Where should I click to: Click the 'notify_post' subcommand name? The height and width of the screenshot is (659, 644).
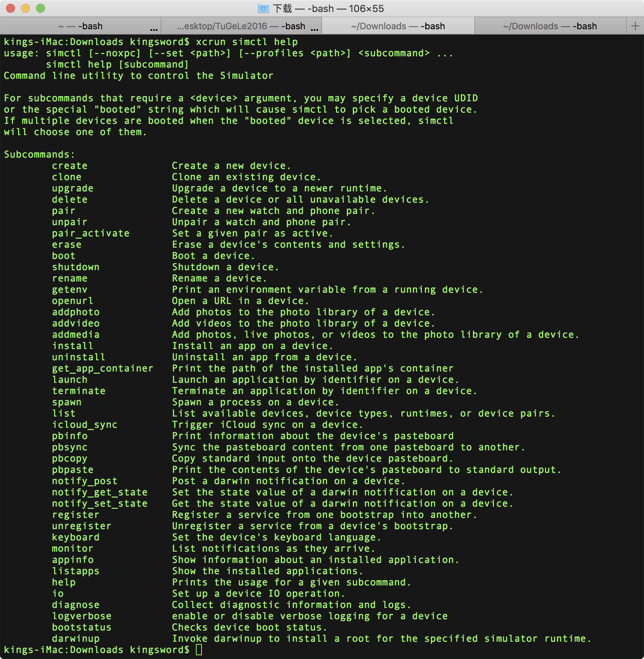pos(85,481)
